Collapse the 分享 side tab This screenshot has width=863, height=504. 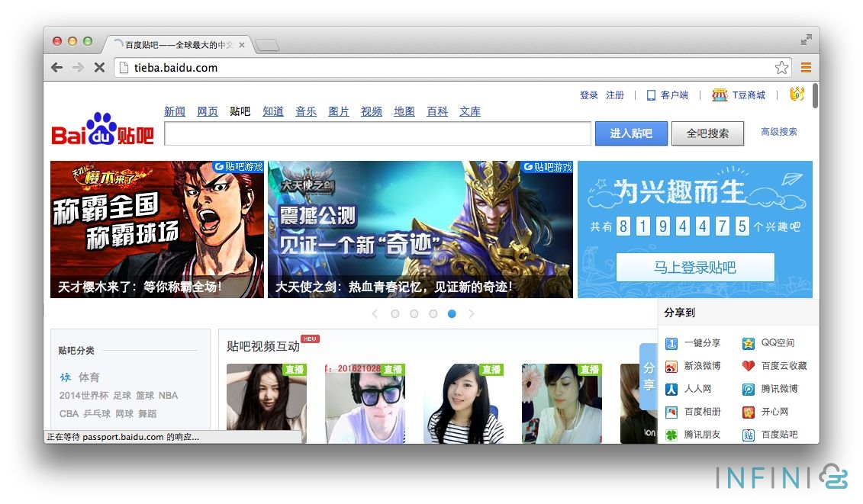click(648, 377)
